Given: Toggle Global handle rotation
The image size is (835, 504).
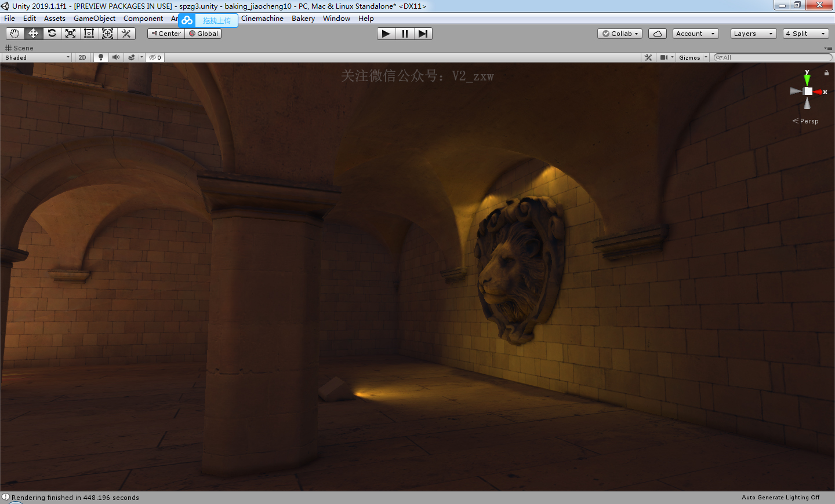Looking at the screenshot, I should [203, 34].
